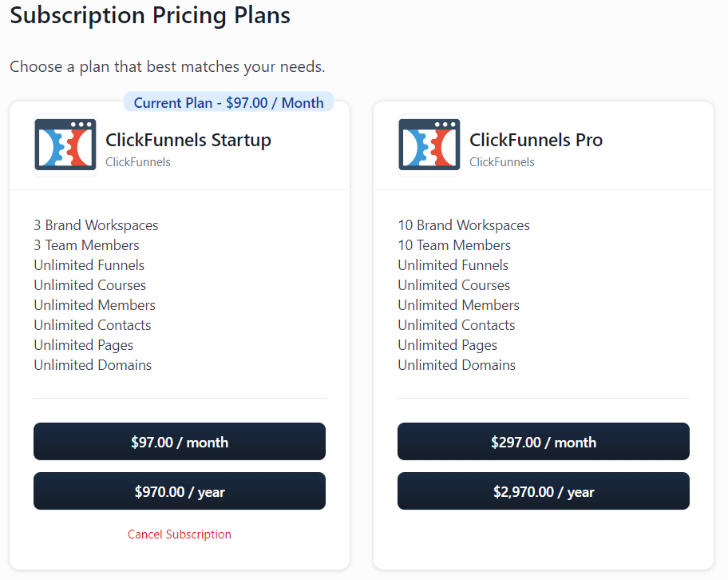Open Unlimited Courses on the Pro plan

(453, 284)
